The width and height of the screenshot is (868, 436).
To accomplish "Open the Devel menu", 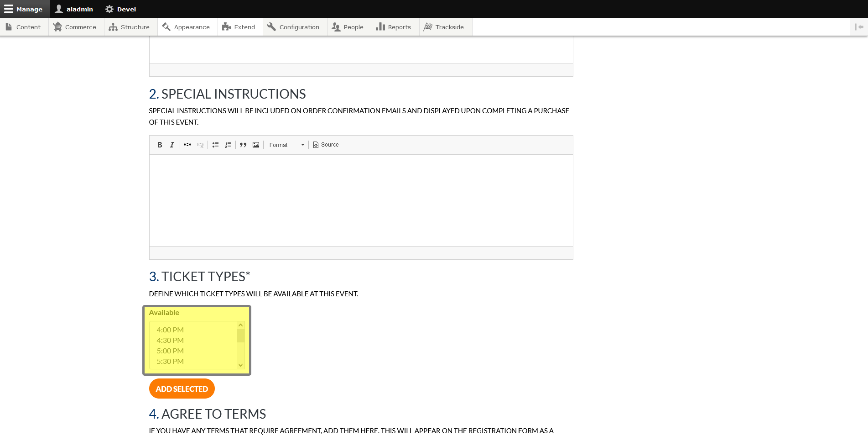I will (121, 9).
